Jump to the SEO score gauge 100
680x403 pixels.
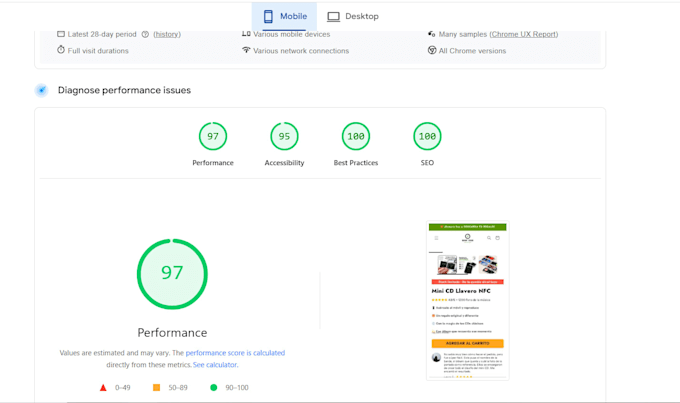click(x=427, y=136)
